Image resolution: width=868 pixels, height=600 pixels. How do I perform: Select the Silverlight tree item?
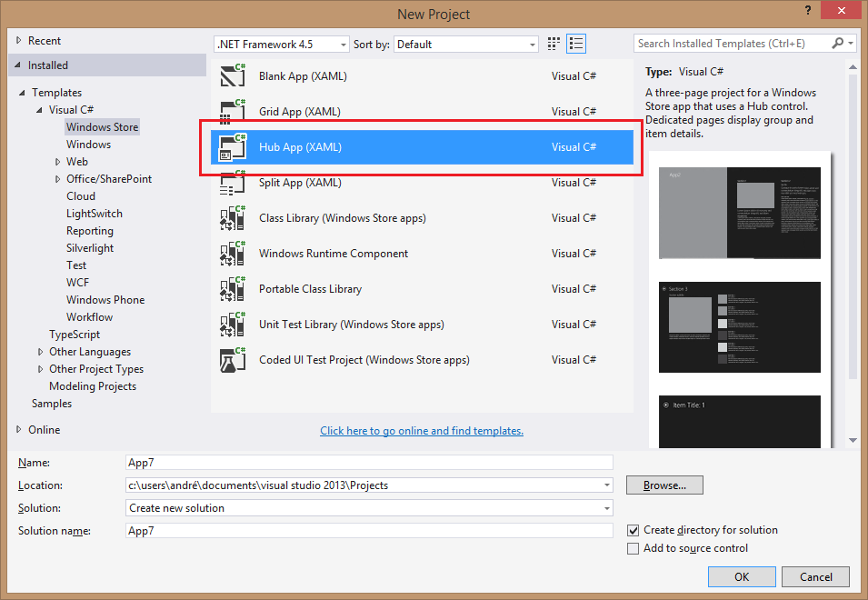tap(90, 248)
